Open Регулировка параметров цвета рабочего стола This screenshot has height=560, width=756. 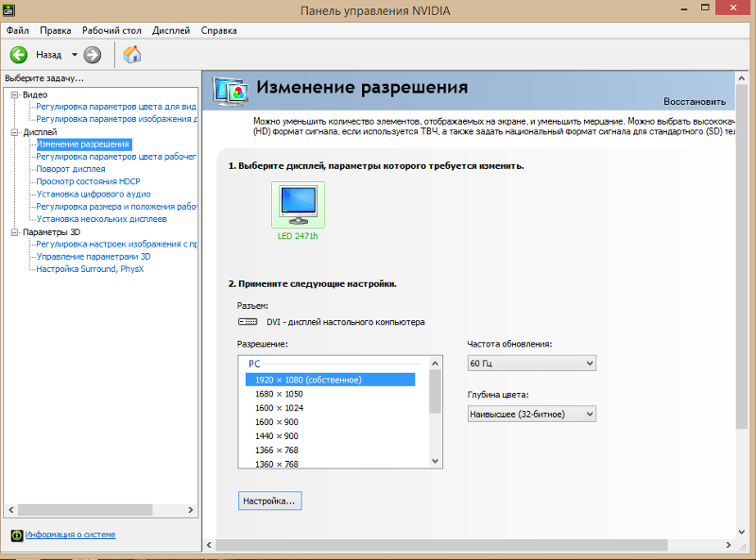point(116,157)
